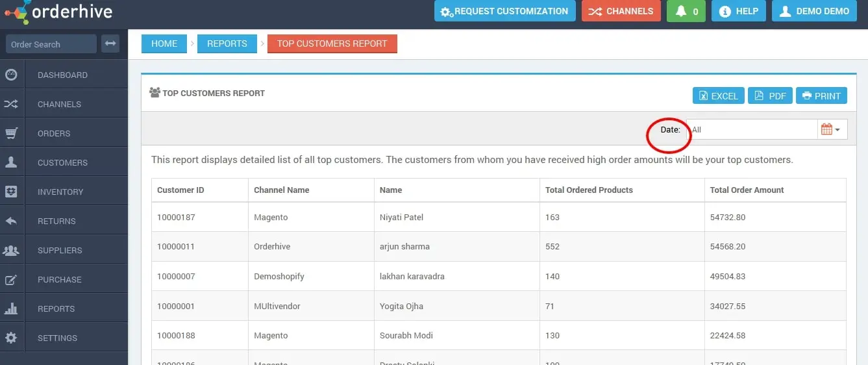Open CHANNELS sidebar menu item

point(59,104)
